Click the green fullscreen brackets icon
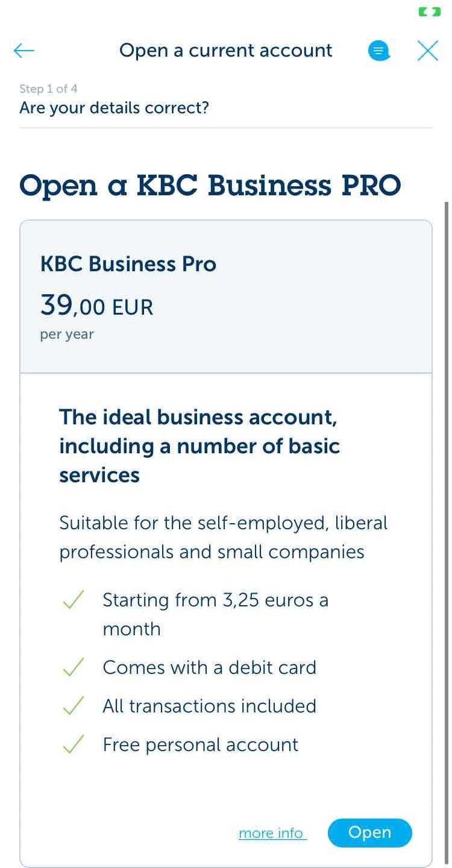 click(430, 11)
